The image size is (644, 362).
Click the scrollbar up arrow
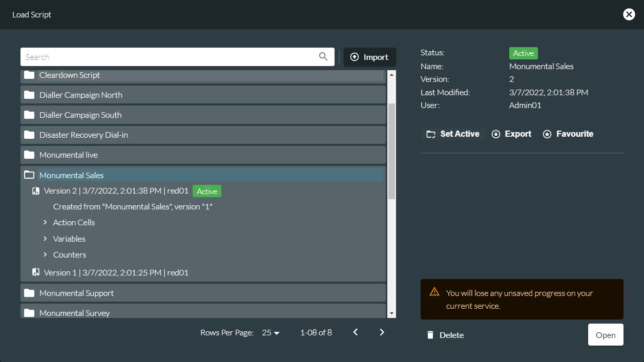tap(392, 75)
